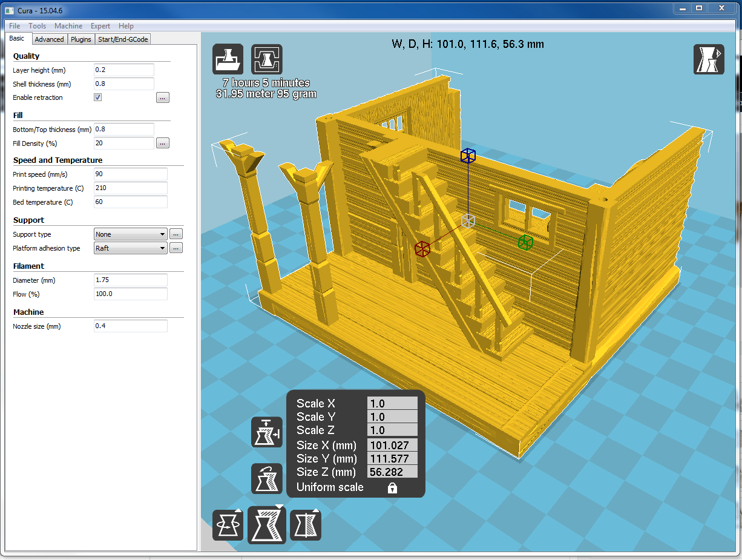This screenshot has height=560, width=742.
Task: Click the green Y-axis handle cube
Action: 525,243
